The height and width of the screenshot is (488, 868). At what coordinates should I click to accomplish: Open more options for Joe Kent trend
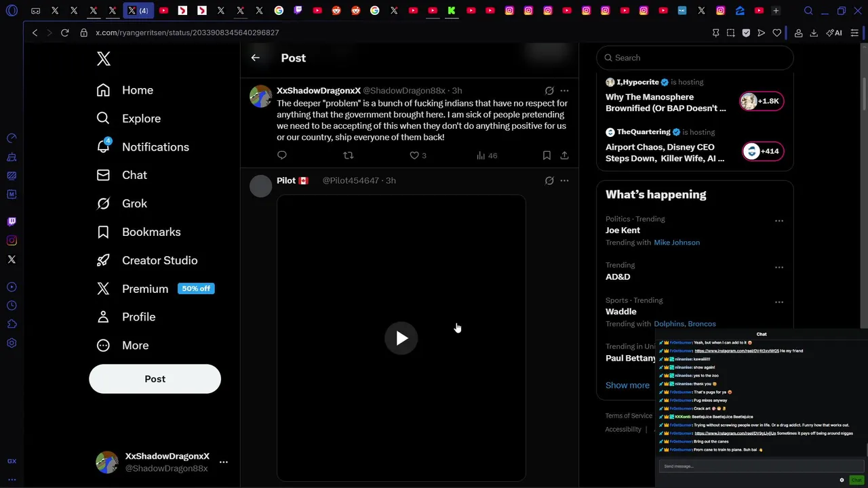click(x=779, y=221)
